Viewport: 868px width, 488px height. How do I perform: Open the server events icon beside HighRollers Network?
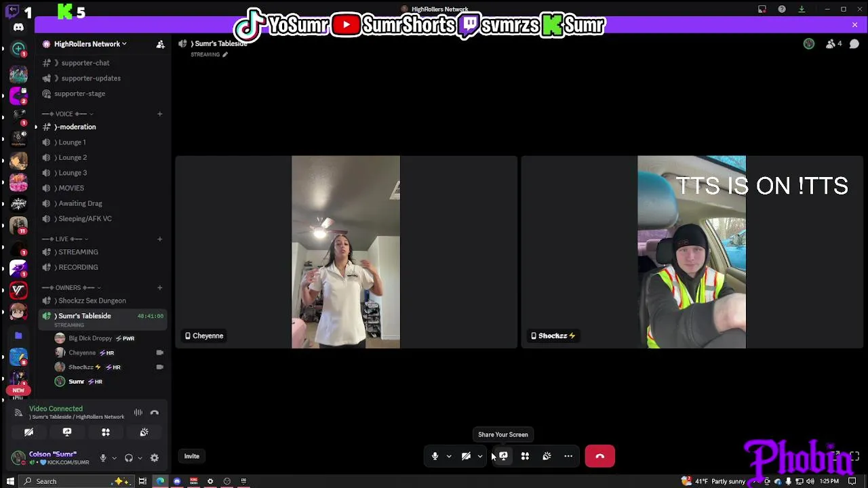tap(161, 44)
